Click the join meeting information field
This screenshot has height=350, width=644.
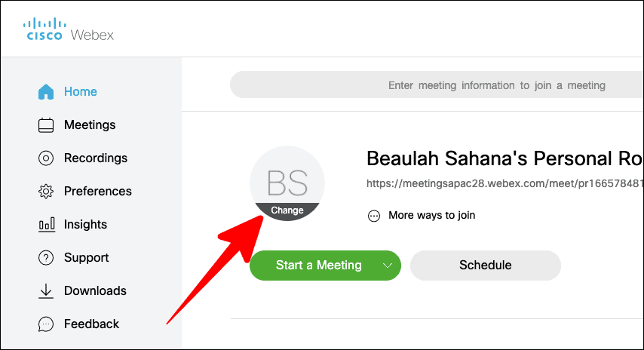437,85
